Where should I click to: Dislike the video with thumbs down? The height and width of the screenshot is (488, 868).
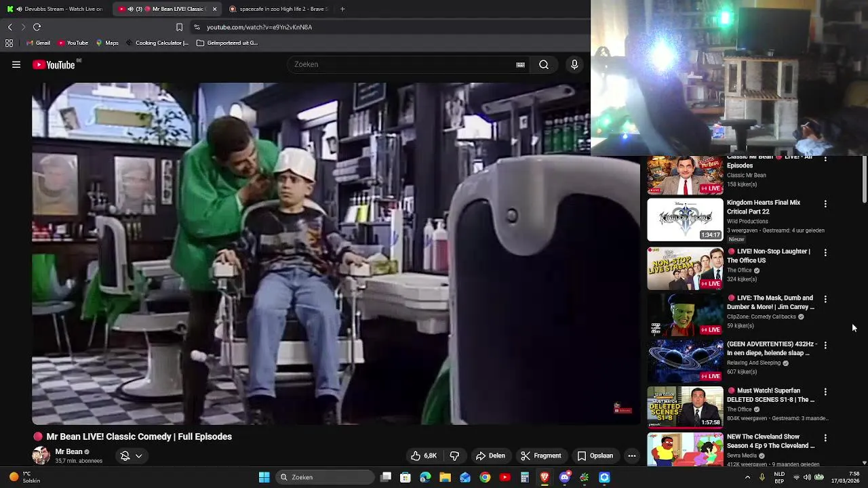tap(454, 455)
